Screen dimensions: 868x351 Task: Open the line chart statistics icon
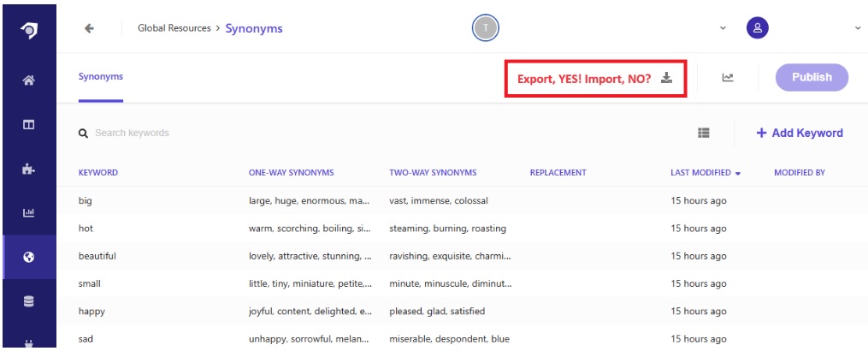click(x=728, y=78)
